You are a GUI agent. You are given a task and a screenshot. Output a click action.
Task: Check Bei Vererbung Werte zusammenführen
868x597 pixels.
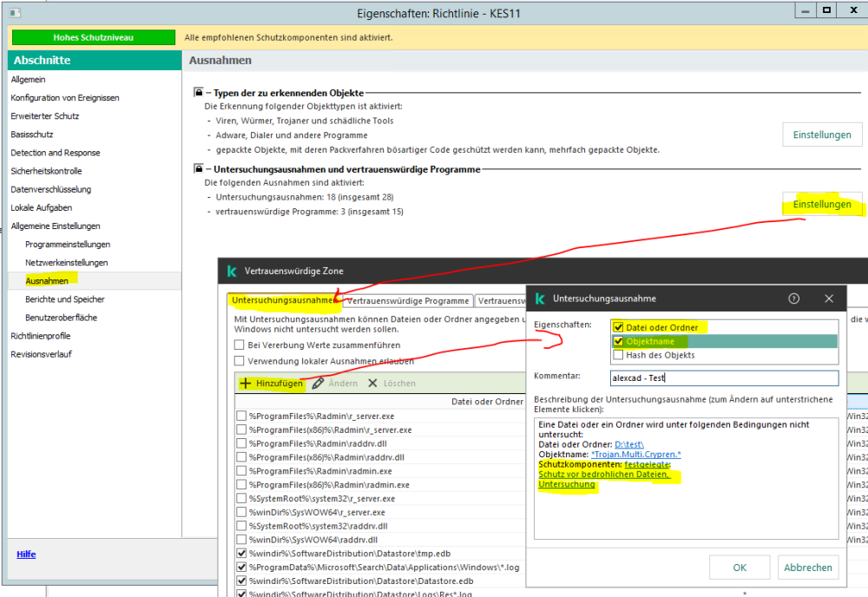pyautogui.click(x=240, y=345)
